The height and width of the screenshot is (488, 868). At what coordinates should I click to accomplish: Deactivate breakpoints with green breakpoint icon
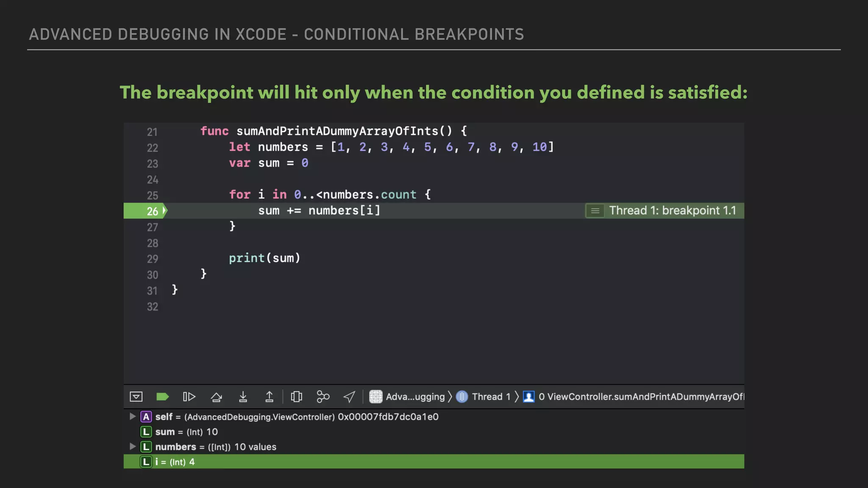[162, 396]
